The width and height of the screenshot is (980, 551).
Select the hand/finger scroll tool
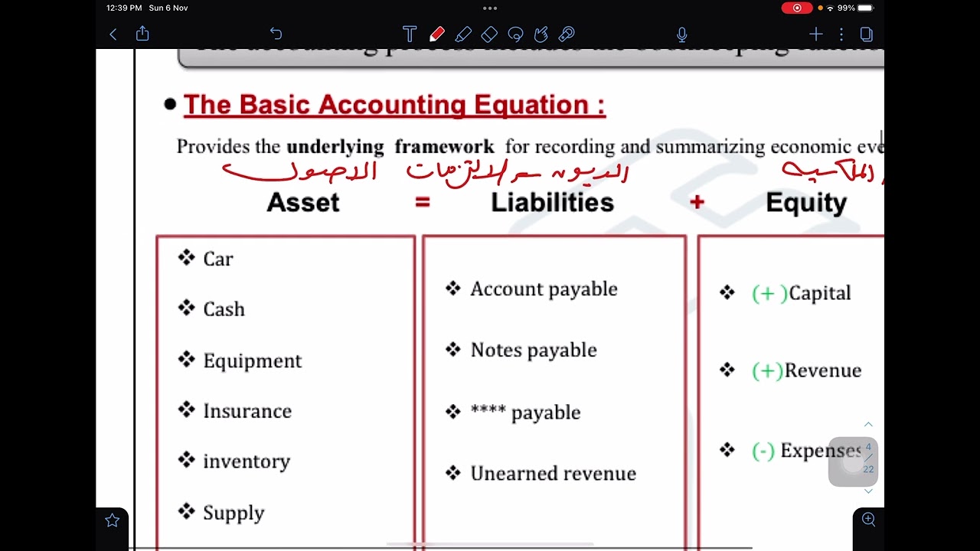coord(541,34)
